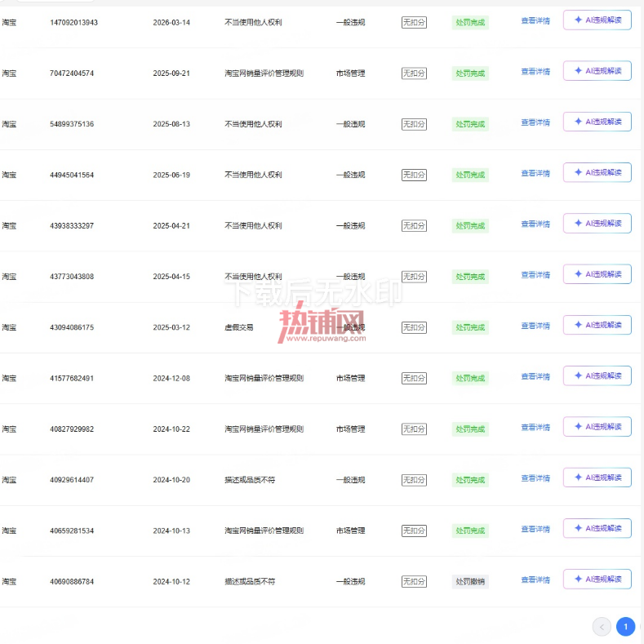This screenshot has width=644, height=644.
Task: View details of record 44945041564
Action: (x=535, y=173)
